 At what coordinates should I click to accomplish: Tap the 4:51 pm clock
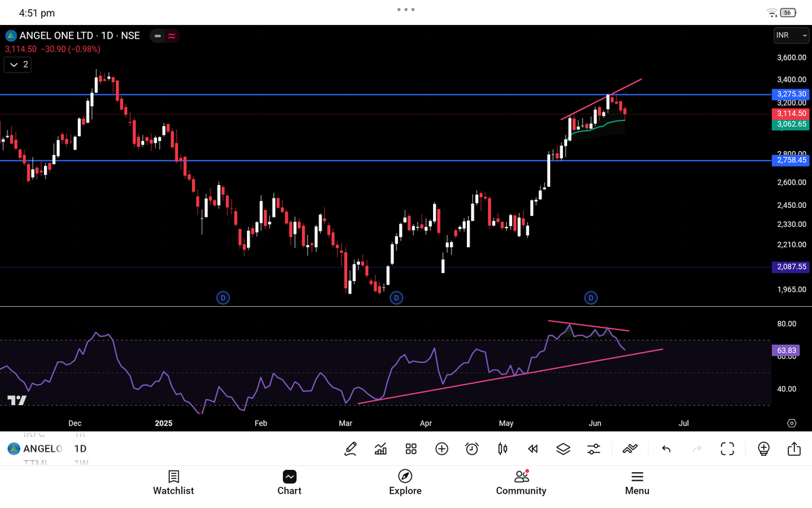[x=37, y=13]
